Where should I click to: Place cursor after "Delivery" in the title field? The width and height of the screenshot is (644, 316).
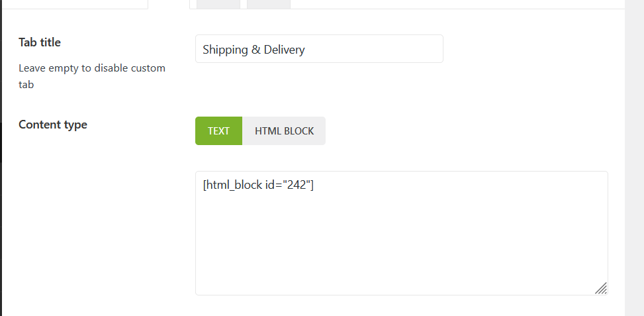(x=306, y=50)
